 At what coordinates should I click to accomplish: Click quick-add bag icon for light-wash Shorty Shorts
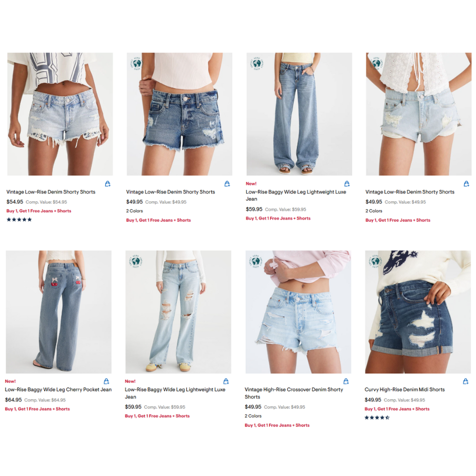pos(466,184)
